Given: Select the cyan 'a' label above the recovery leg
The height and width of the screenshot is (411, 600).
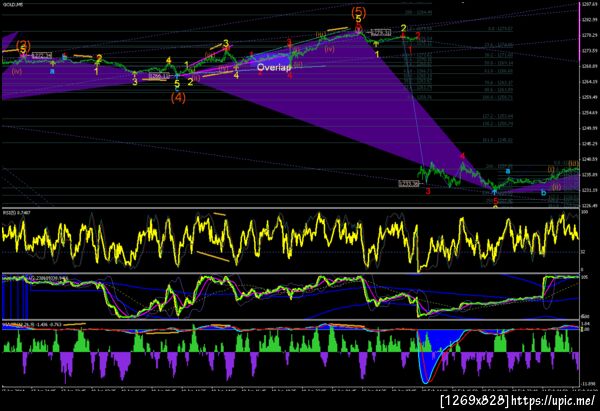Looking at the screenshot, I should (x=508, y=171).
